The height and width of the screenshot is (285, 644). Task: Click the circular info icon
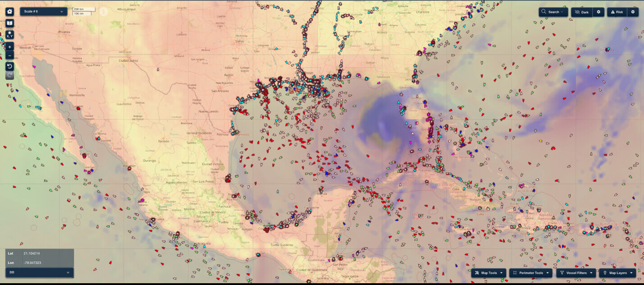pyautogui.click(x=104, y=12)
